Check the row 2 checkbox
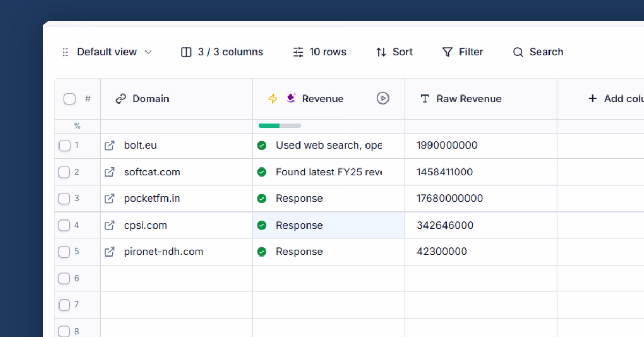 pos(64,172)
